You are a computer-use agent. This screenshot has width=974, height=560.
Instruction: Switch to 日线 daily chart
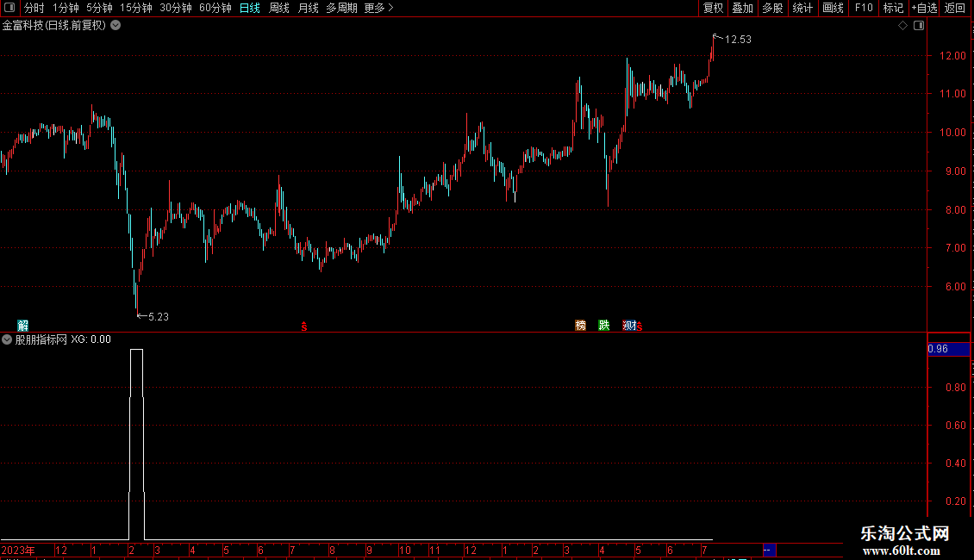coord(250,8)
